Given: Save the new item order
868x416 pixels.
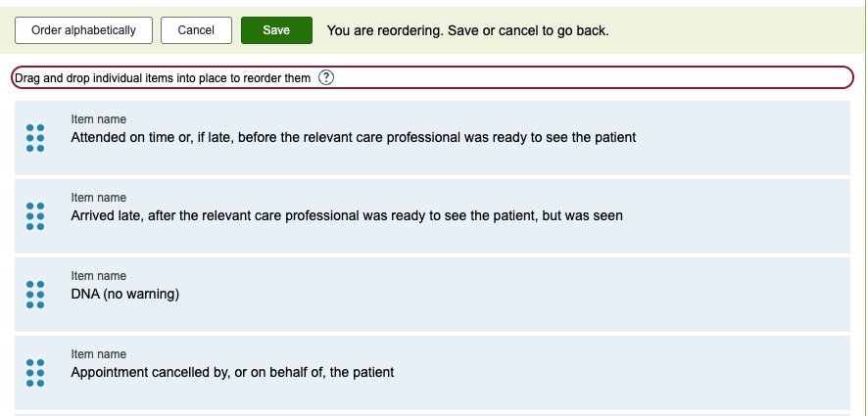Looking at the screenshot, I should pyautogui.click(x=276, y=30).
